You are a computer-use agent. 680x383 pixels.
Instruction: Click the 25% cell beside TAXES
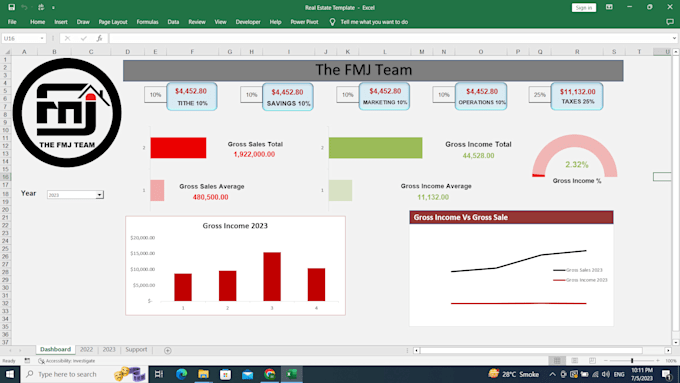539,95
